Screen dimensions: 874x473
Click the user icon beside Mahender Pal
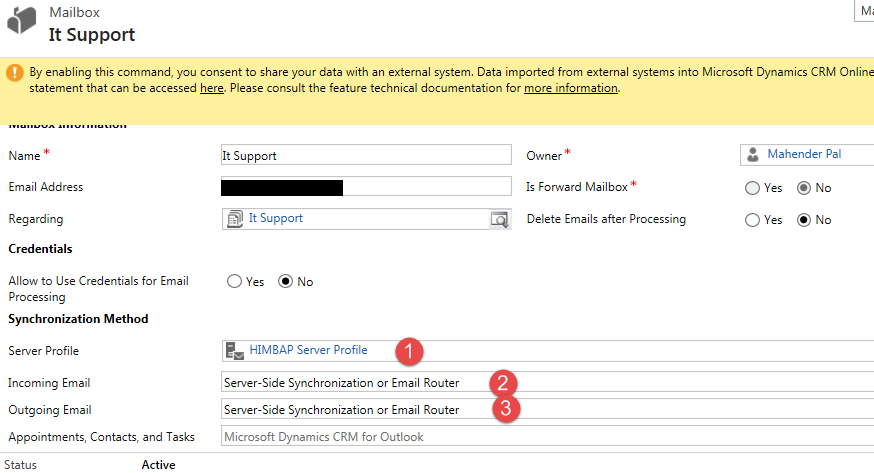[x=752, y=155]
